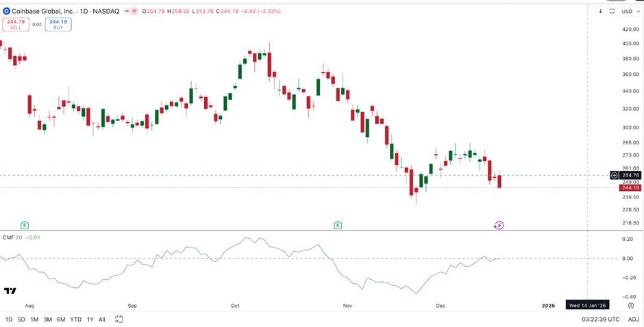
Task: Click the Oct label on the time axis
Action: [x=235, y=306]
